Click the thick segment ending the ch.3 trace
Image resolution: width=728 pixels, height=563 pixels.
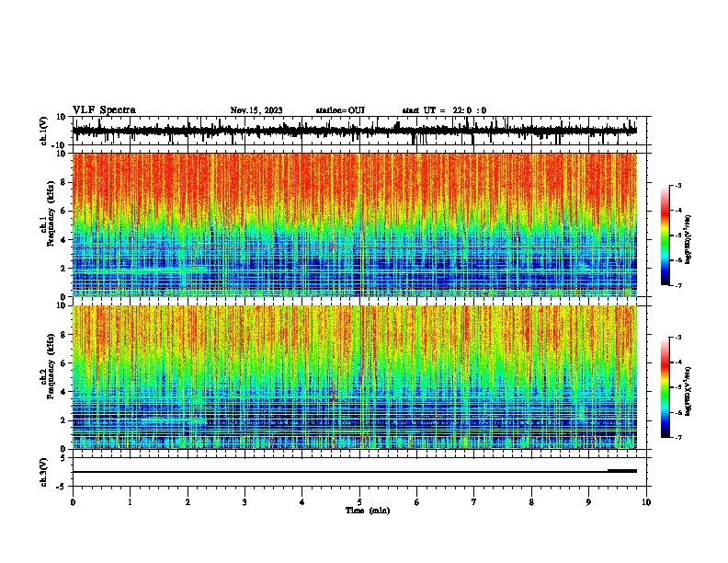(x=622, y=471)
